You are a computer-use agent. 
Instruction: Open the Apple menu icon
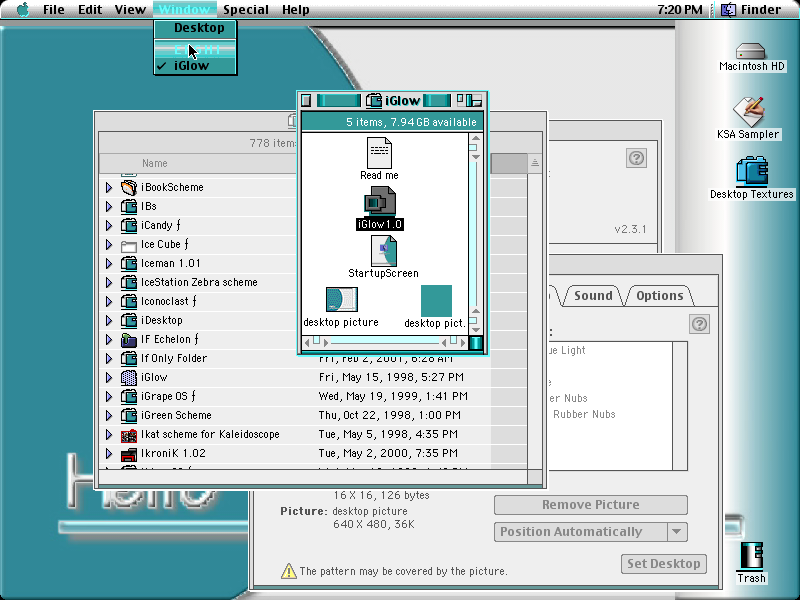pyautogui.click(x=23, y=9)
